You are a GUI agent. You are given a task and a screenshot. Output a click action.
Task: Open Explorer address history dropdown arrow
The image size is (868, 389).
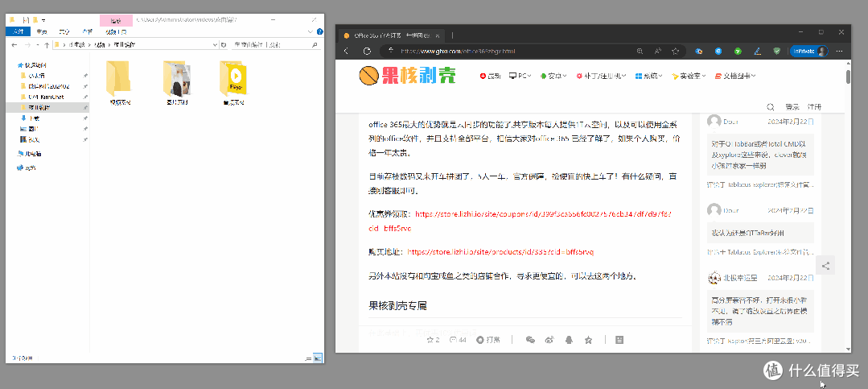[215, 44]
